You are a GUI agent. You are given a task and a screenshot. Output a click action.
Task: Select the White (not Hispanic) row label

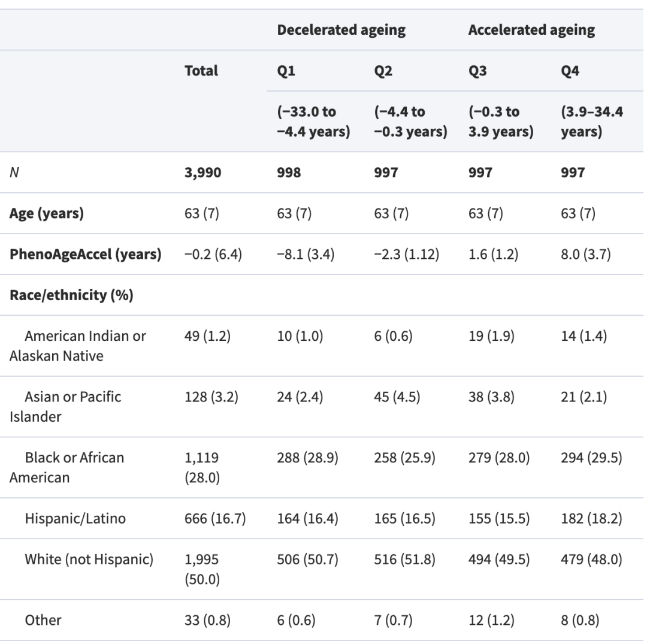click(89, 560)
